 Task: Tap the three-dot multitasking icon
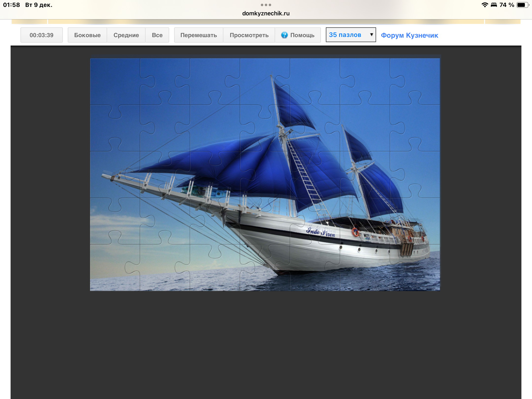[x=266, y=5]
